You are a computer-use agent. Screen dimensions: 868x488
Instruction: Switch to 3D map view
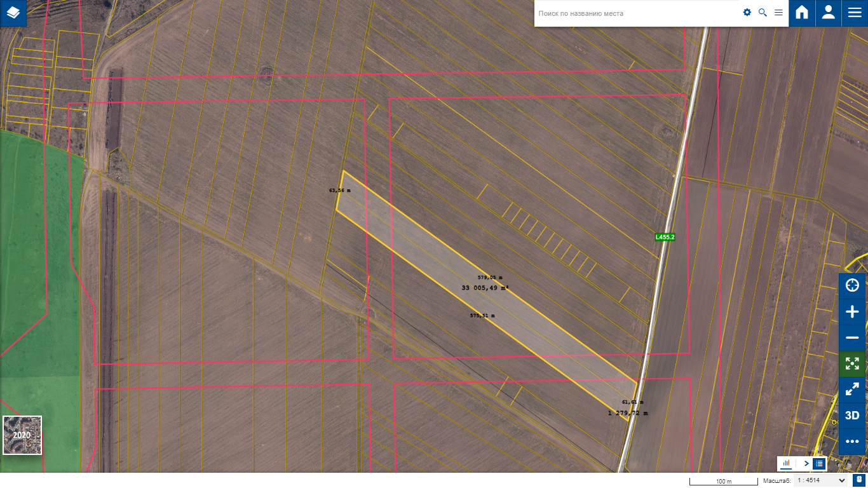852,416
